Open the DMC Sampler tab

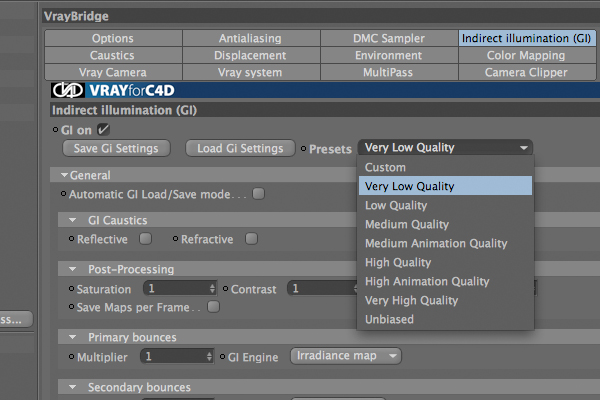389,38
